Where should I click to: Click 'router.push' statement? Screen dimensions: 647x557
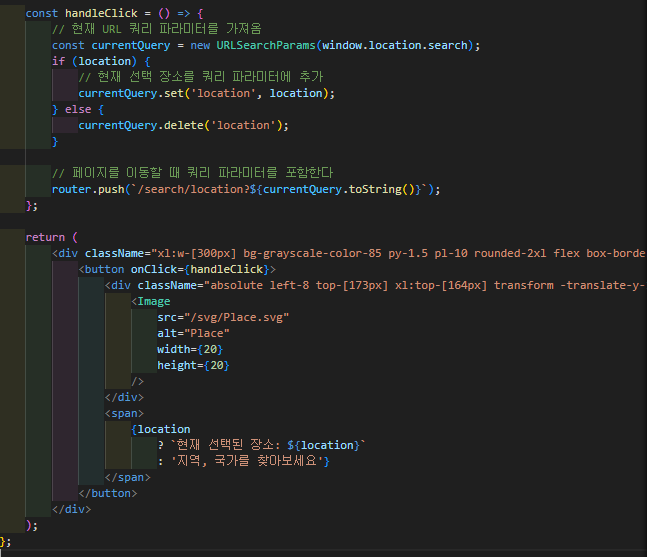88,190
